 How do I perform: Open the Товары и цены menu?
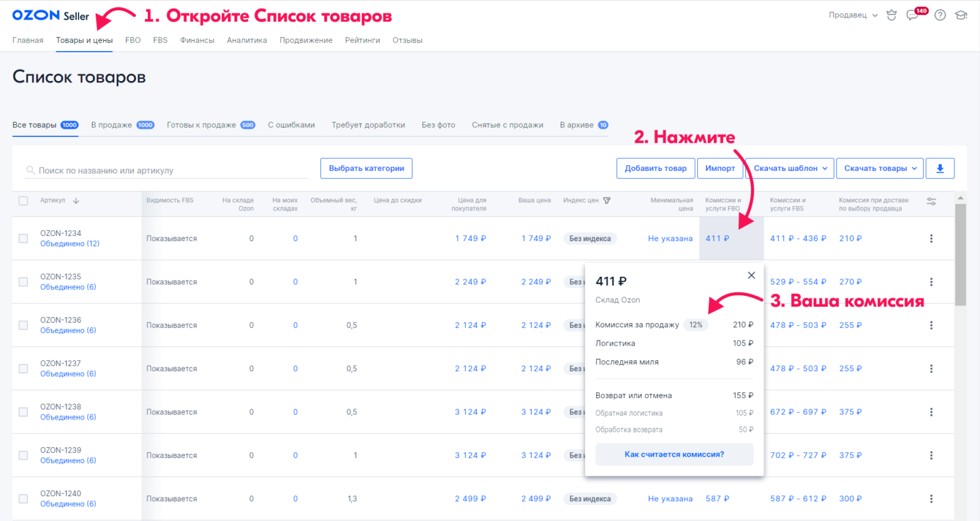(84, 40)
